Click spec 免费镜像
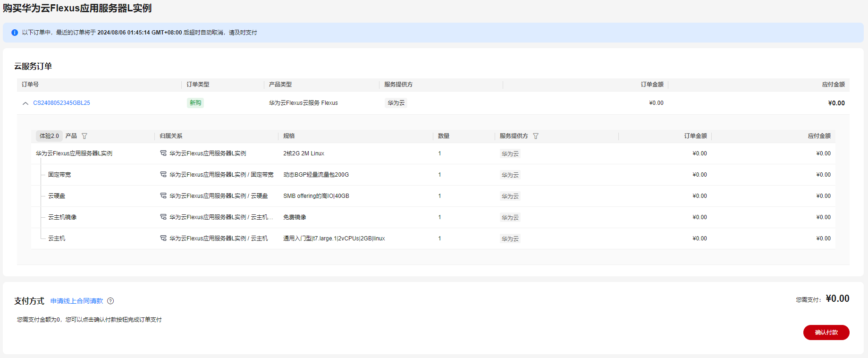 pyautogui.click(x=295, y=217)
